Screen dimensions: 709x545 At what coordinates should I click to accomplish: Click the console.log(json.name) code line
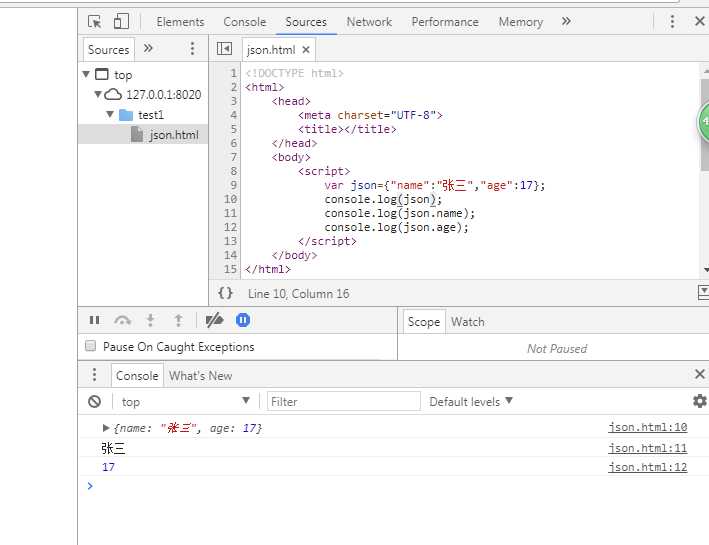[x=400, y=213]
